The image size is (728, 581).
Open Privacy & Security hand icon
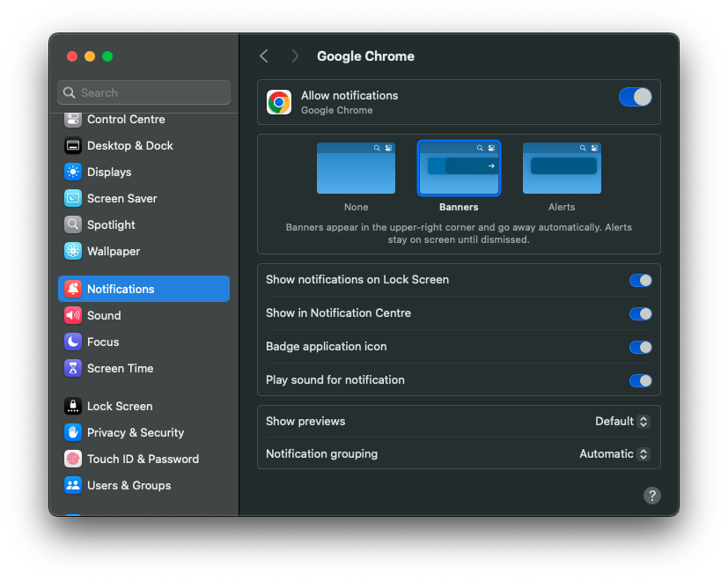(73, 432)
